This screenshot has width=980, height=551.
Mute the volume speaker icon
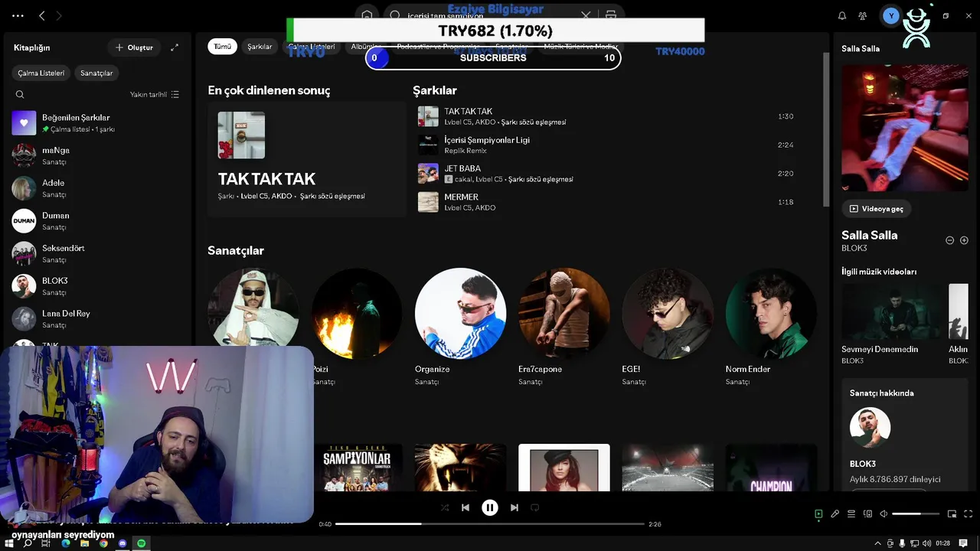[x=884, y=514]
